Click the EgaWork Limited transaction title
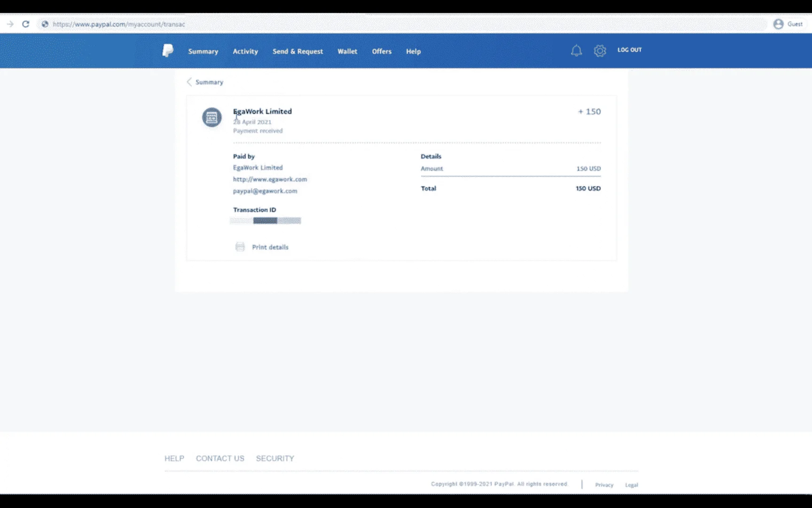812x508 pixels. click(x=262, y=111)
